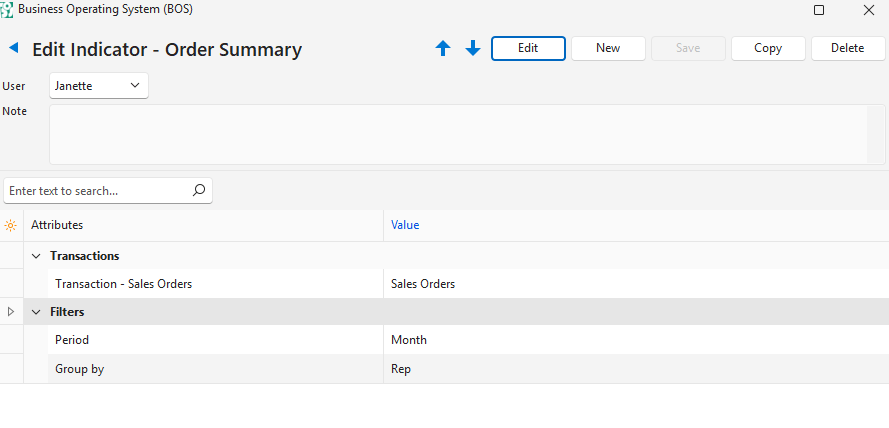Sort by the Value column header
889x428 pixels.
405,225
